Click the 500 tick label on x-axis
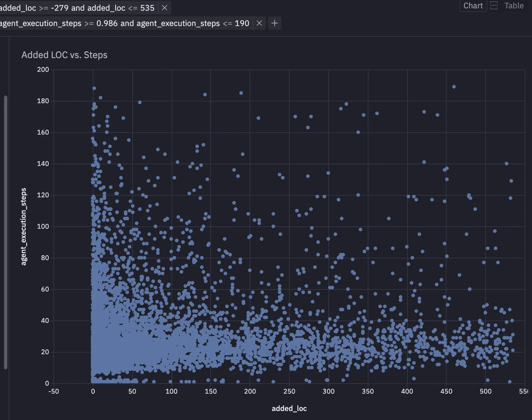 click(x=486, y=391)
